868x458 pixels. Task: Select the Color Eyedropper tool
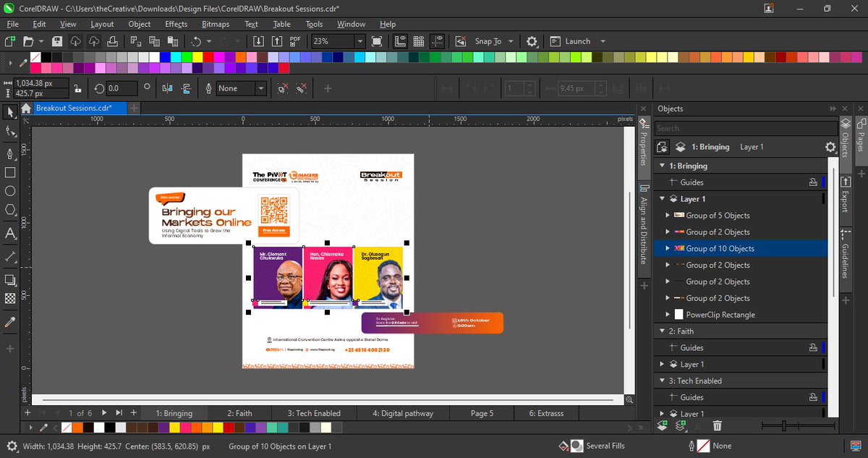pos(10,321)
